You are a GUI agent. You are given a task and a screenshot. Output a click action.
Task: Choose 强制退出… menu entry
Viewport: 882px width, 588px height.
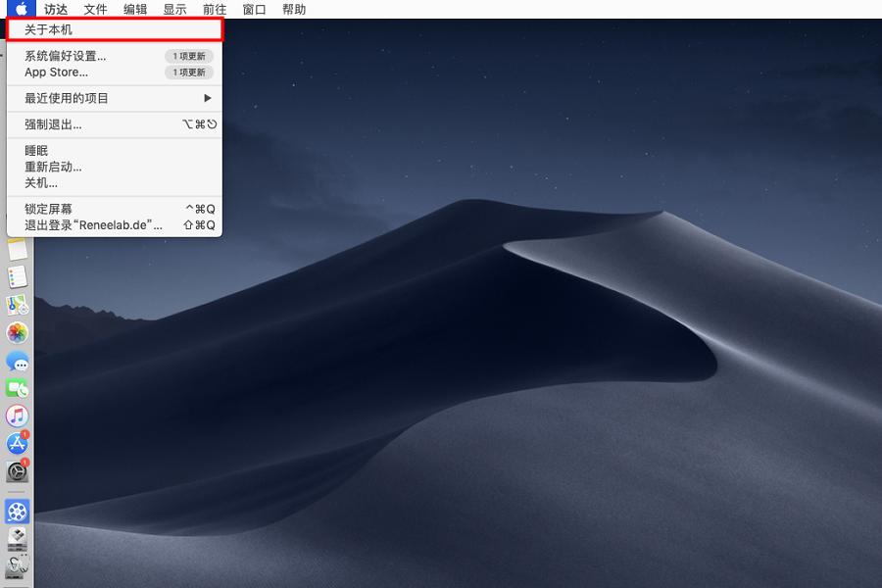pyautogui.click(x=115, y=124)
